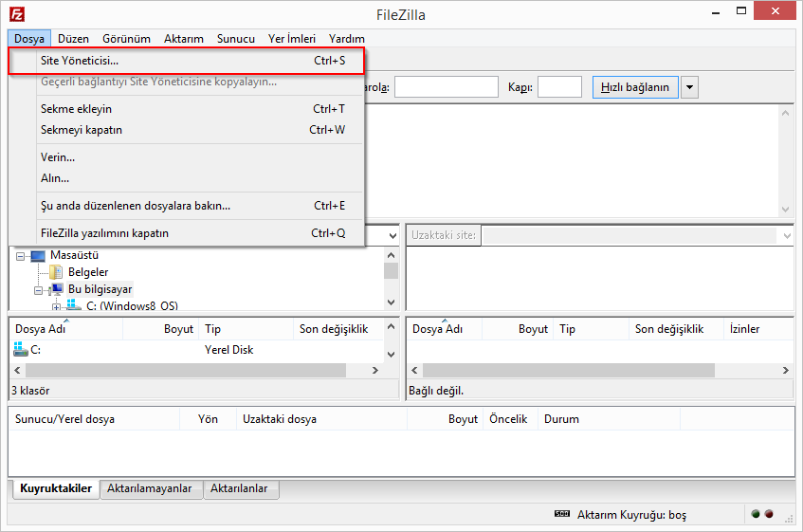Select FileZilla yazılımını kapatın entry
Viewport: 803px width, 532px height.
click(187, 233)
